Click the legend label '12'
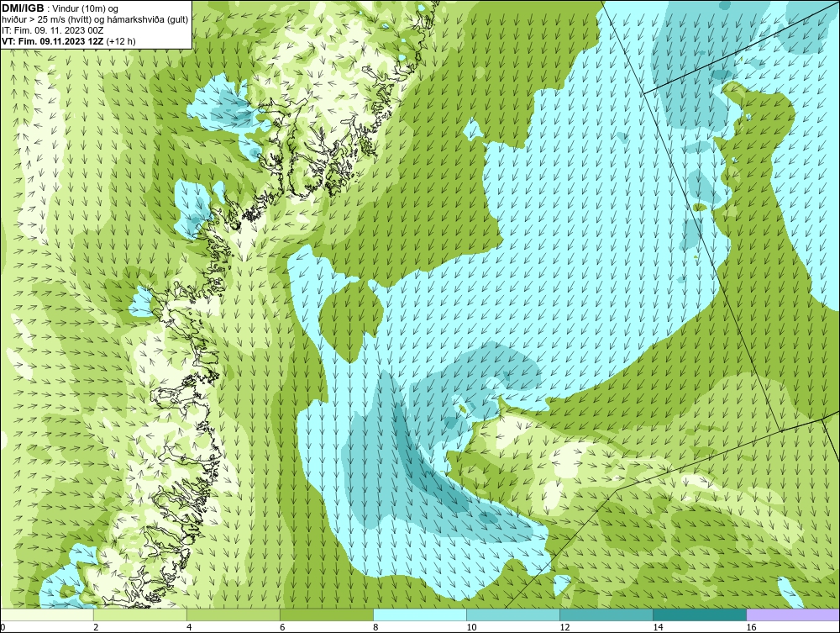Viewport: 840px width, 633px height. pos(564,627)
